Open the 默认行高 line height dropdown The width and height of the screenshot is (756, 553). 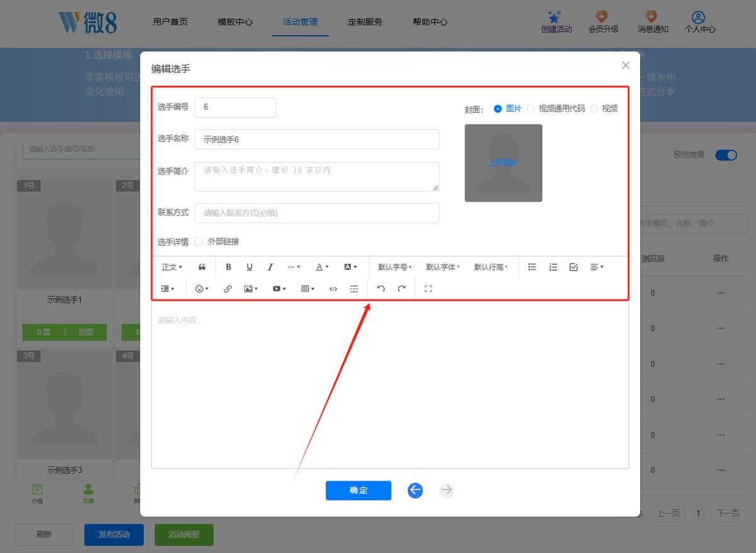(x=491, y=267)
